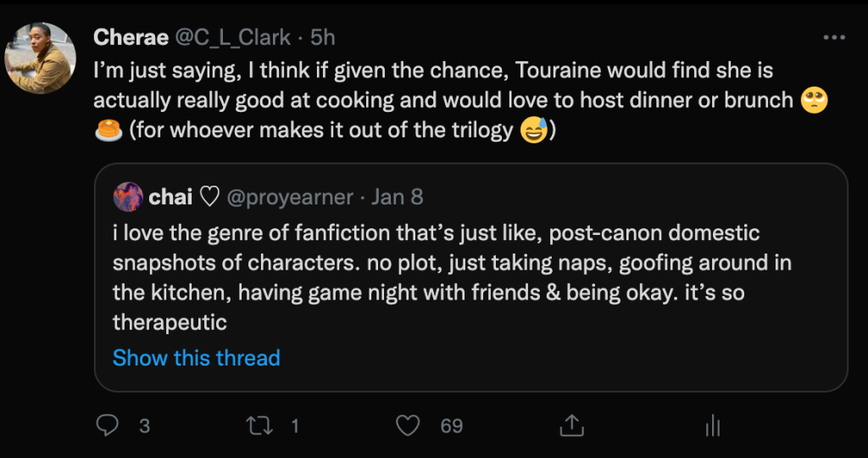
Task: Open the three-dot more options menu
Action: (835, 38)
